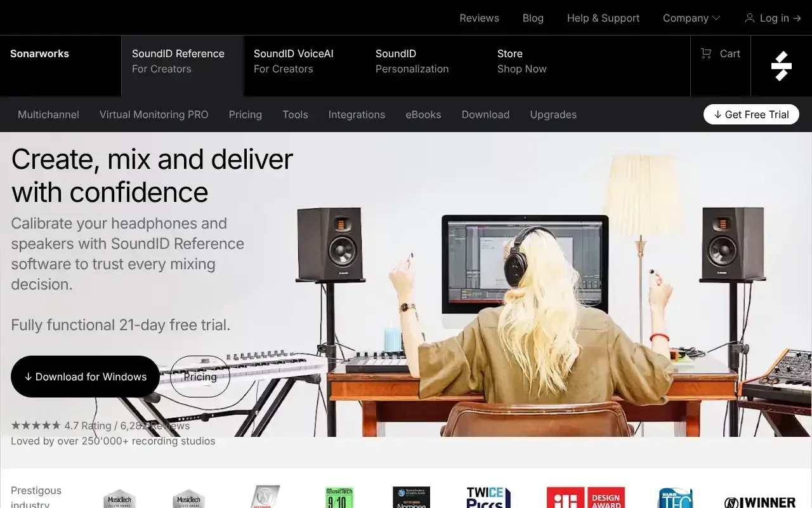Click the red iF Design Award badge
Screen dimensions: 812x508
pos(586,497)
